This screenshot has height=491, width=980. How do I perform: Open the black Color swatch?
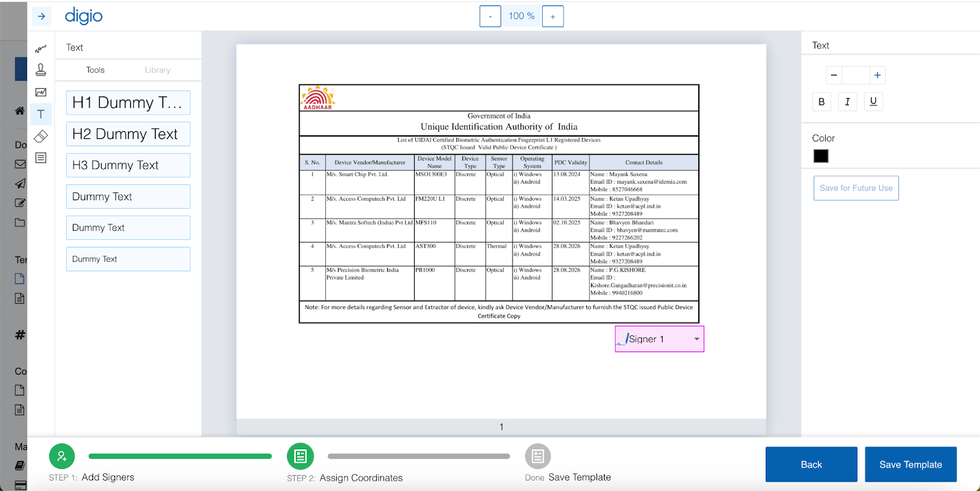click(x=821, y=156)
